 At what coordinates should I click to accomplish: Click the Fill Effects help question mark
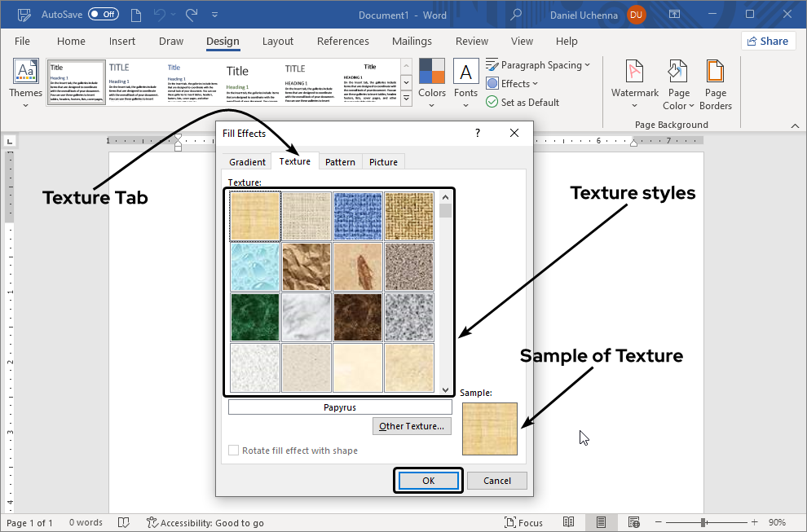pos(478,134)
